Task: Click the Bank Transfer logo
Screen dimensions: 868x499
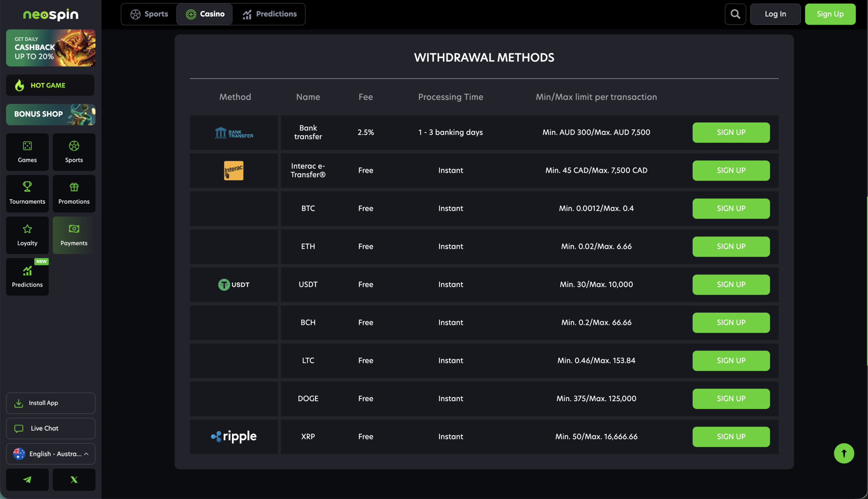Action: (234, 133)
